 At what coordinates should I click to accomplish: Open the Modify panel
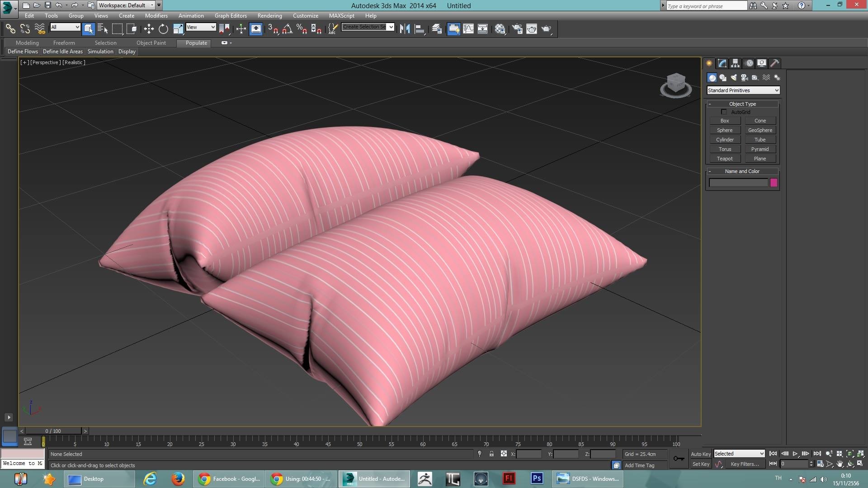722,63
